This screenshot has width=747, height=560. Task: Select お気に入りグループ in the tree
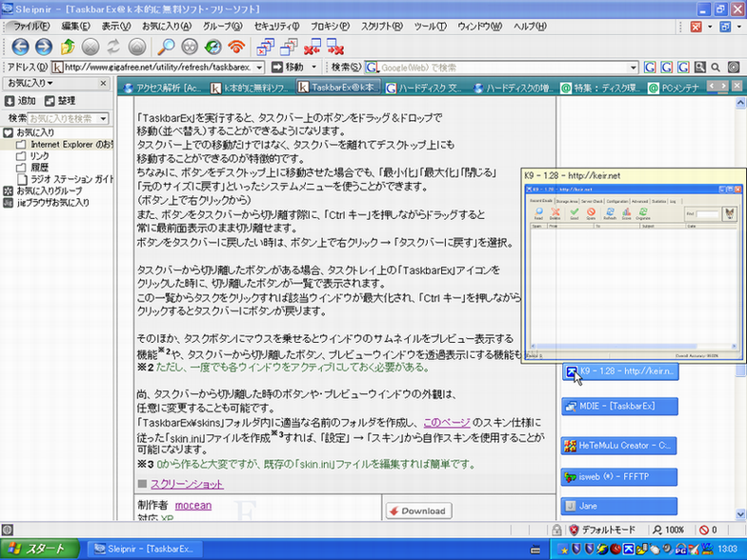pyautogui.click(x=44, y=190)
